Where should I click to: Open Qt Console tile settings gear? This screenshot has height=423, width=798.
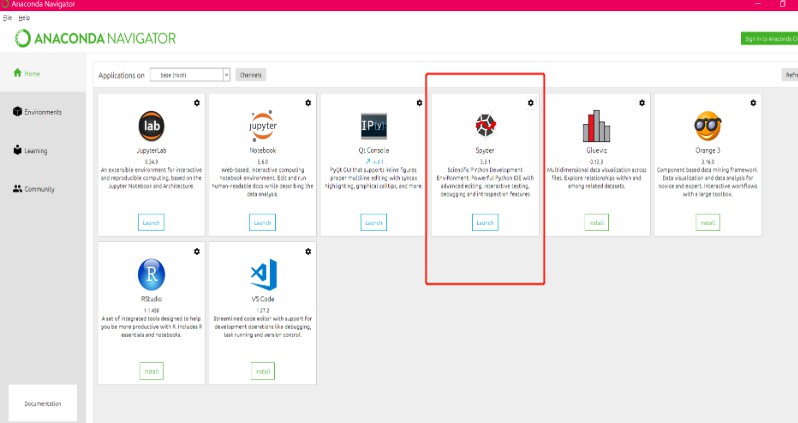419,103
